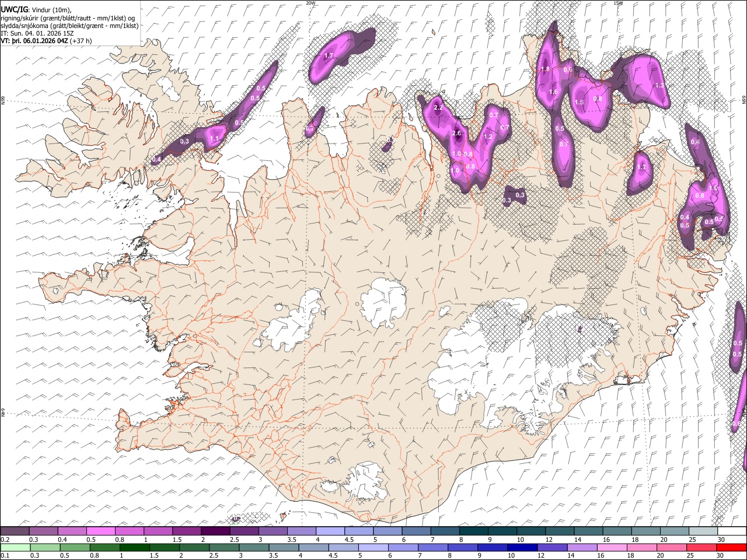Select the dark teal swatch labeled 8
747x560 pixels.
tap(473, 531)
